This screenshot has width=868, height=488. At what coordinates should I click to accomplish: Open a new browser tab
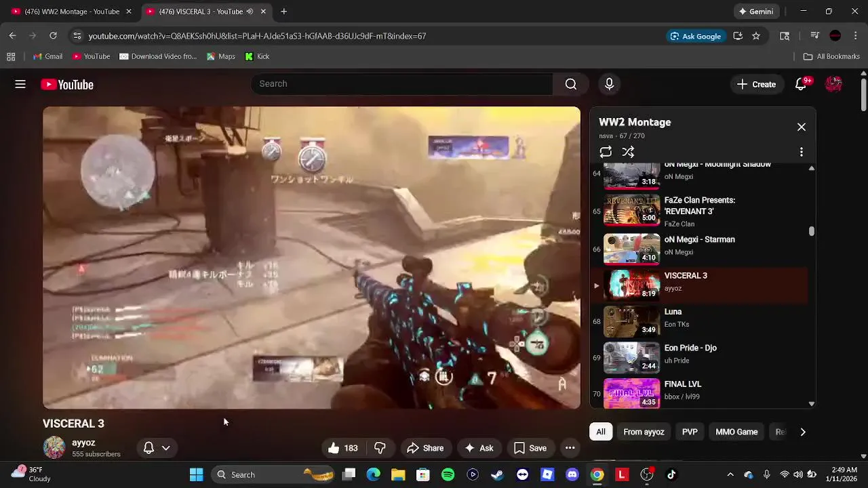[284, 12]
